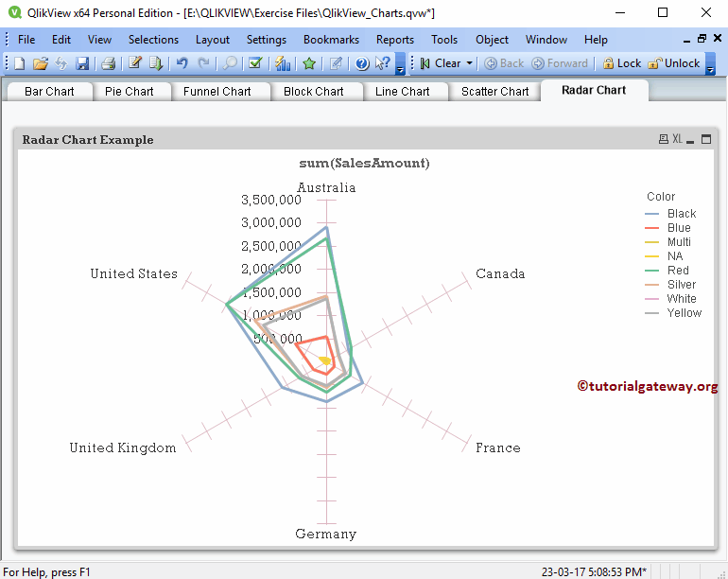Open the Settings menu
Screen dimensions: 728x579
(x=266, y=40)
